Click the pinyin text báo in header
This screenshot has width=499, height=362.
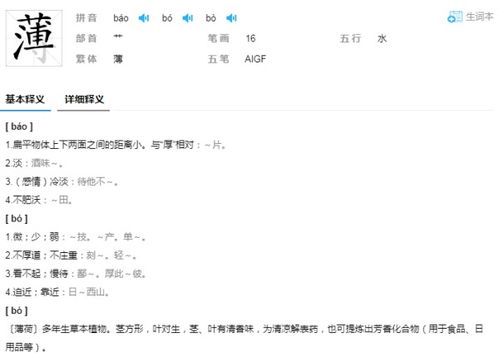pos(121,18)
